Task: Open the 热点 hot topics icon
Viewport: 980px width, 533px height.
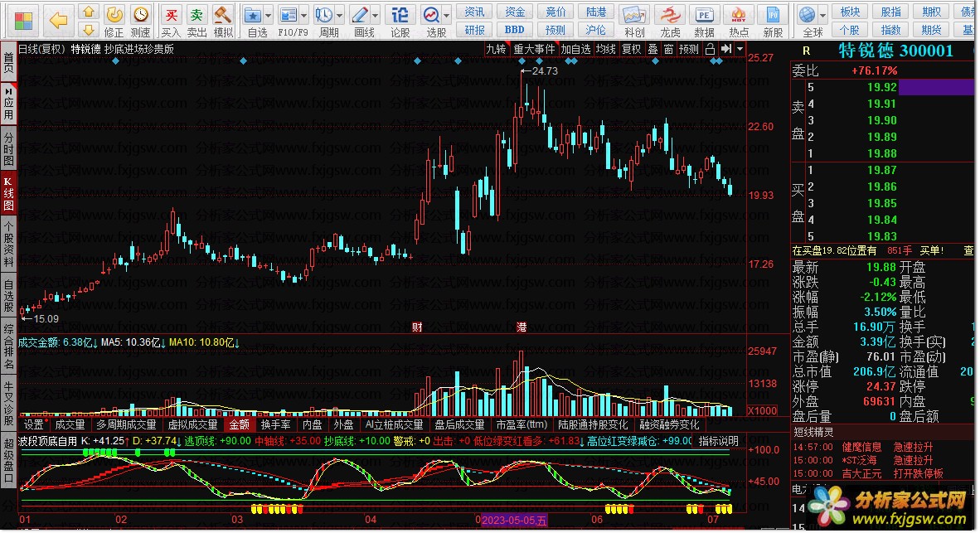Action: pos(739,21)
